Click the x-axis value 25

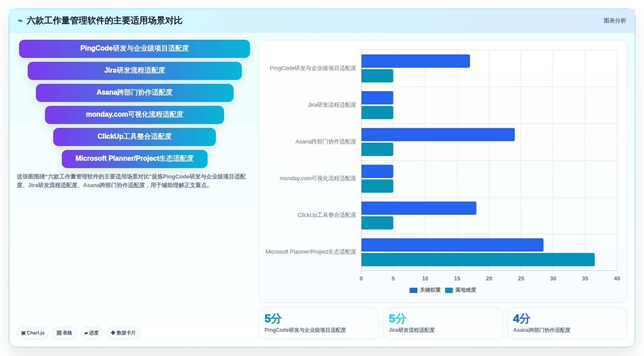coord(521,279)
